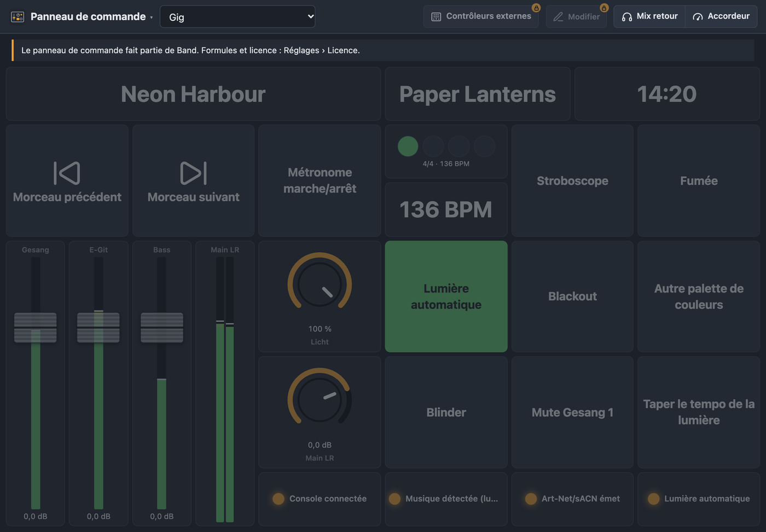The image size is (766, 532).
Task: Click the Paper Lanterns next song title
Action: 478,94
